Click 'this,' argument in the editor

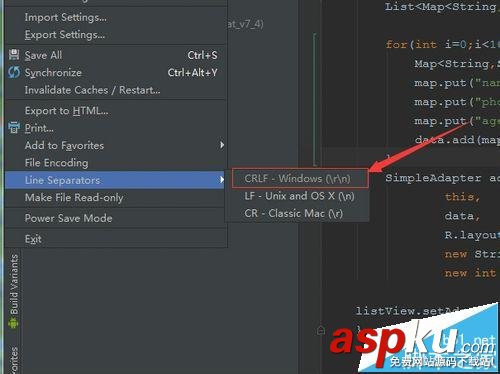tap(462, 197)
